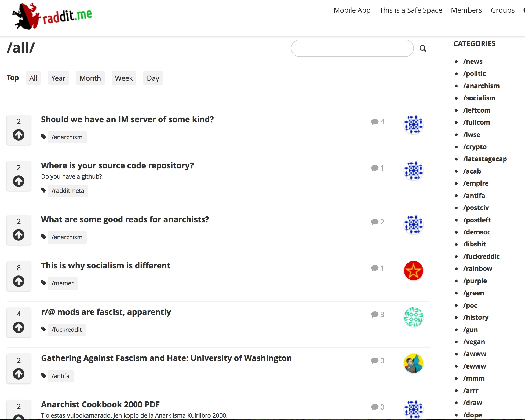Click the raddit.me frog logo
The image size is (525, 420).
point(52,16)
